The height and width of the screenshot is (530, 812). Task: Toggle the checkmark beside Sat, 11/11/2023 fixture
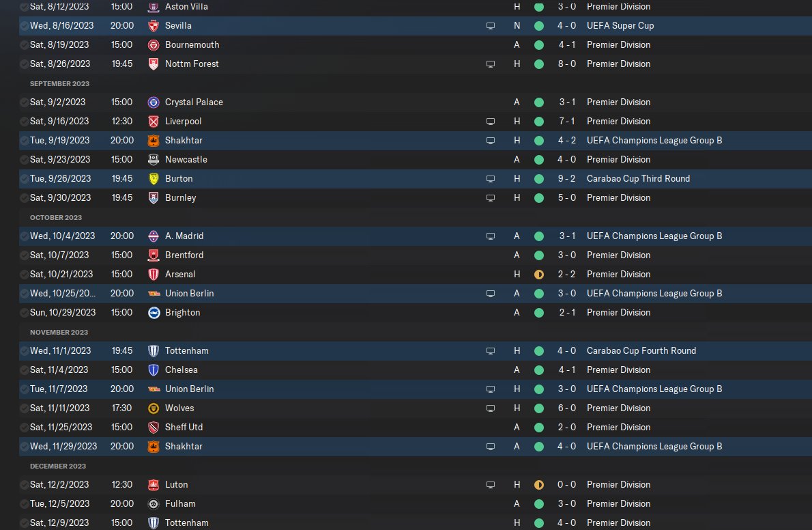(25, 408)
